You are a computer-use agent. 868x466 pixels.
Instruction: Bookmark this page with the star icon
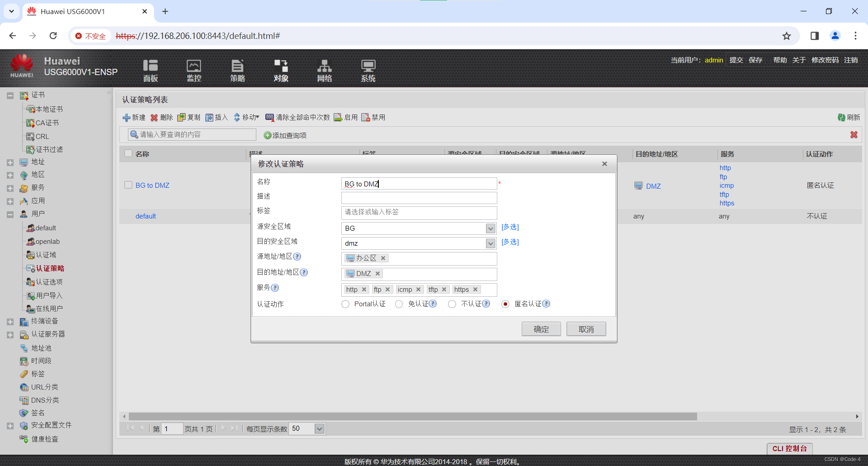[787, 36]
